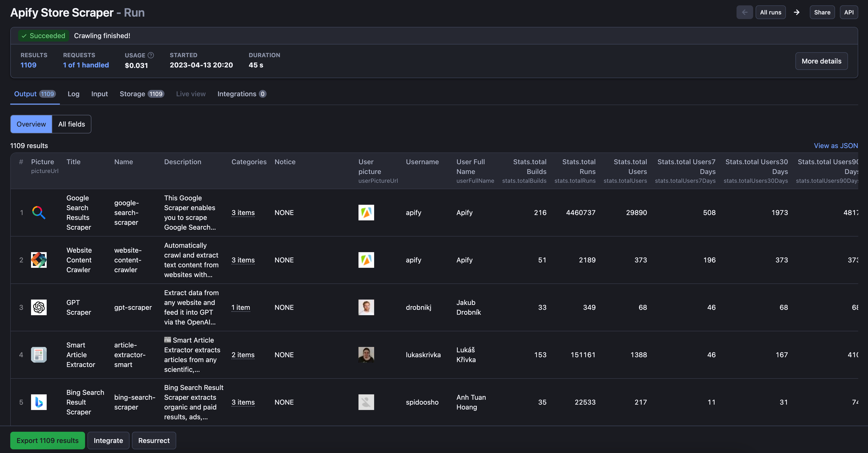Switch to the Integrations tab
This screenshot has height=453, width=868.
coord(242,94)
